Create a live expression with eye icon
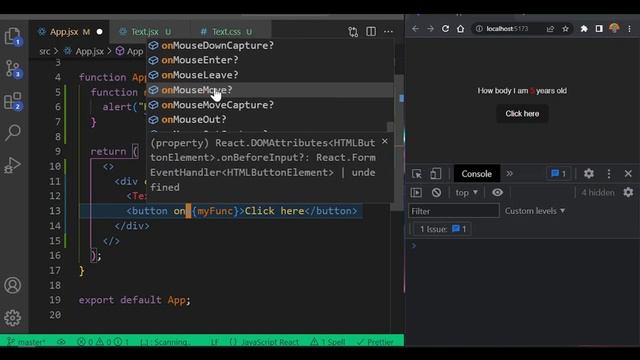The width and height of the screenshot is (640, 360). point(497,192)
